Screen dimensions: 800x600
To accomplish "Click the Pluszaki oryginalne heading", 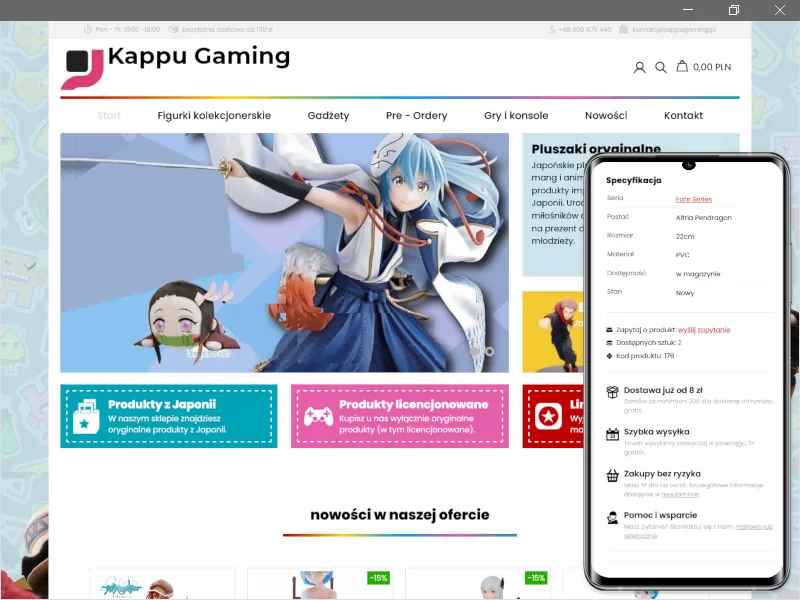I will pos(596,149).
